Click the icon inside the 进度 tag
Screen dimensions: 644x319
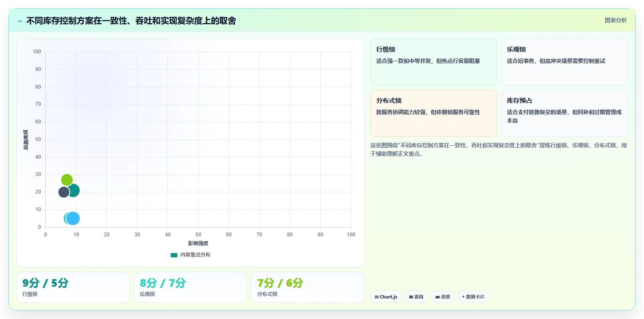(437, 297)
